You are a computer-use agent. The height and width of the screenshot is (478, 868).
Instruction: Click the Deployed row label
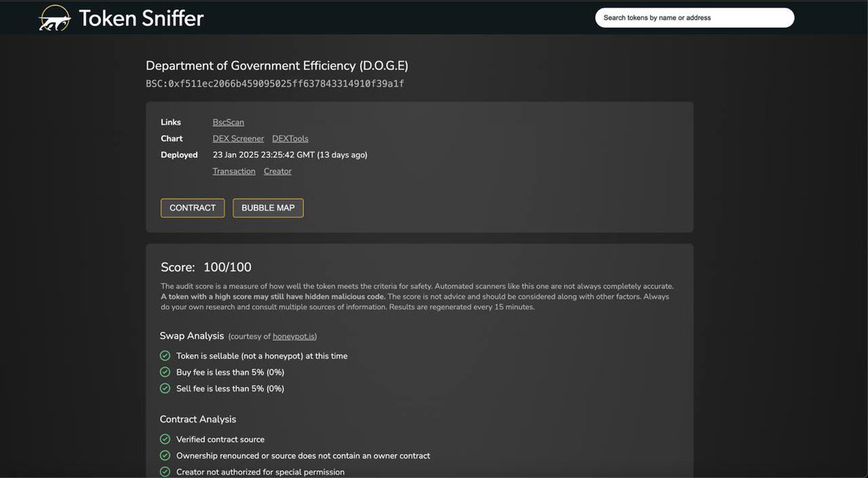click(x=179, y=155)
